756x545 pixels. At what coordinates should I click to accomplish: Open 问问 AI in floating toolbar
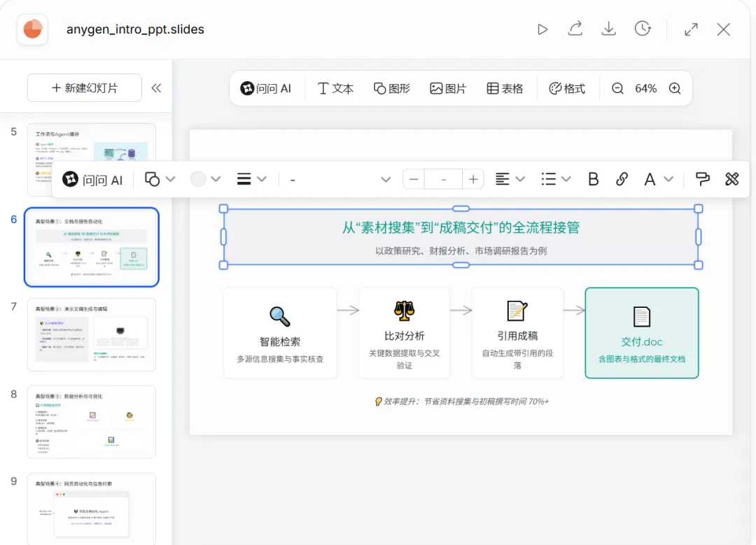coord(92,180)
